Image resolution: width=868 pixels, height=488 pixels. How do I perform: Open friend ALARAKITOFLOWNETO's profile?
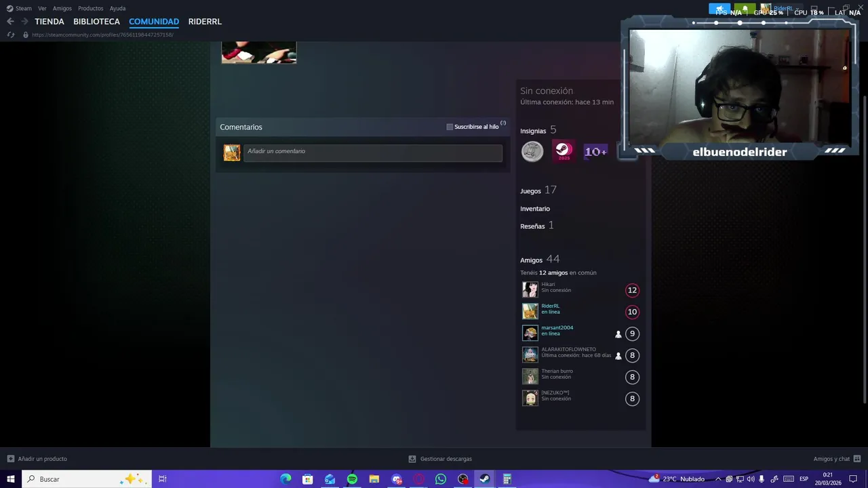(x=568, y=349)
